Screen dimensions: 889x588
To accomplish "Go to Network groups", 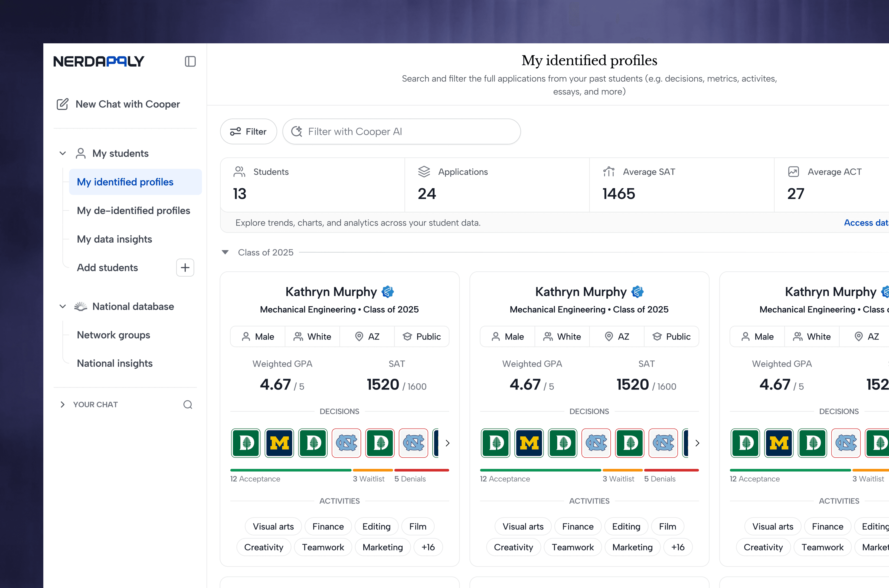I will coord(113,335).
